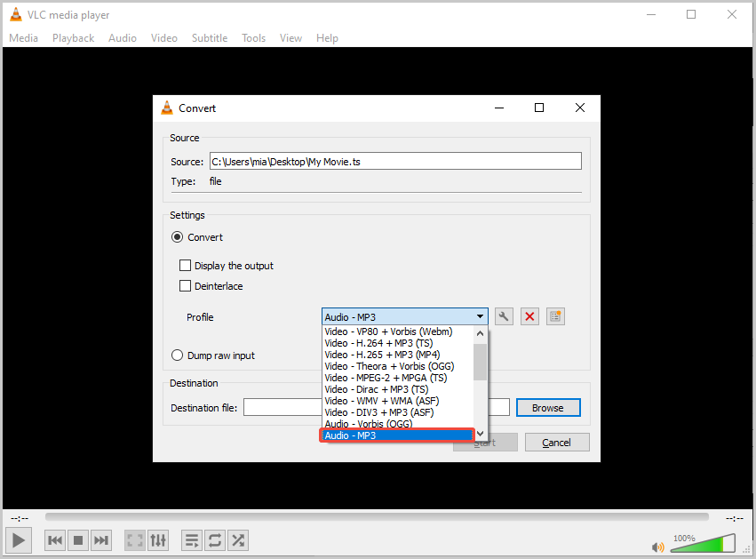Screen dimensions: 756x559
Task: Choose Video - MPEG-2 + MPGA (TS)
Action: (398, 378)
